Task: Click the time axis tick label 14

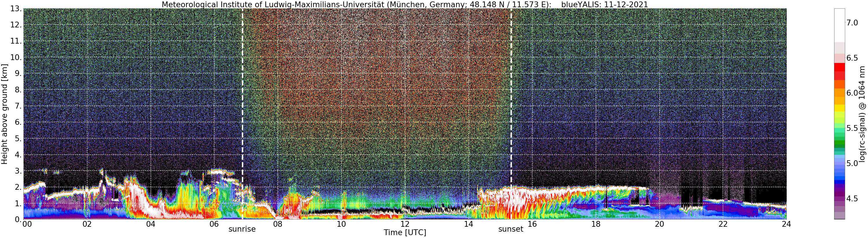Action: (x=468, y=224)
